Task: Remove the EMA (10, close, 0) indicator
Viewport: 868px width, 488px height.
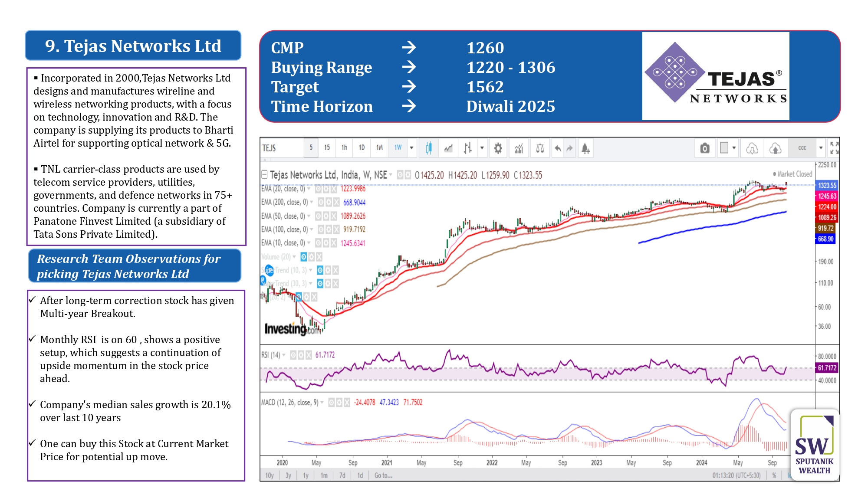Action: click(x=333, y=243)
